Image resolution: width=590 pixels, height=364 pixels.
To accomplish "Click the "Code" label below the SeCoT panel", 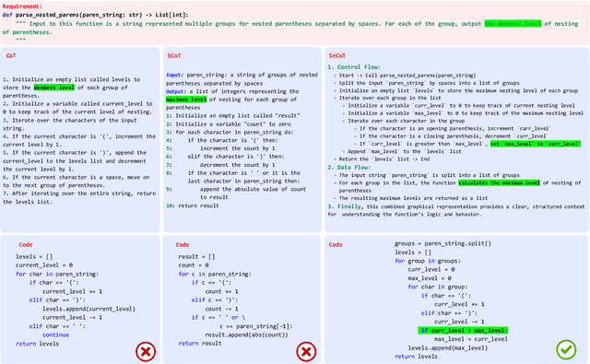I will (336, 244).
